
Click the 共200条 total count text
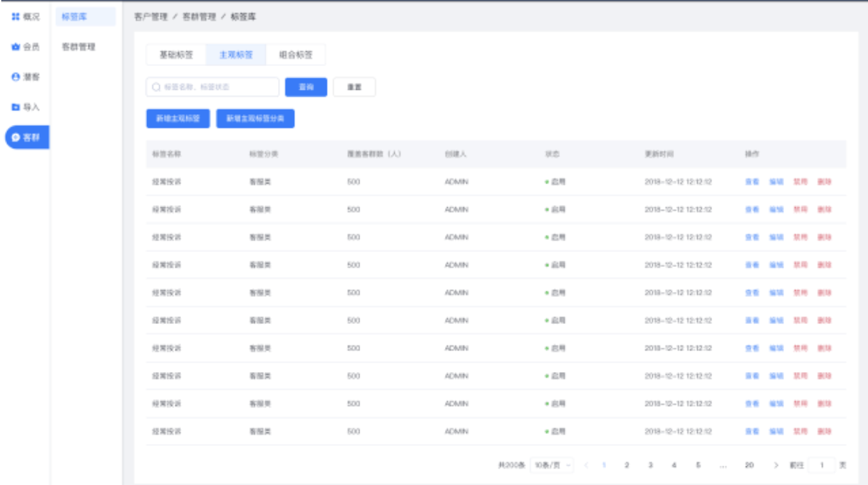512,465
